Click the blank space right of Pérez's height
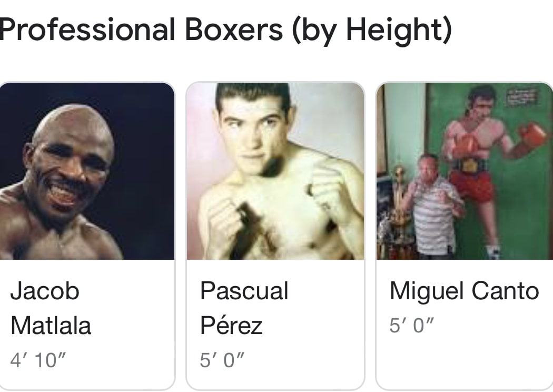553x392 pixels. 305,361
